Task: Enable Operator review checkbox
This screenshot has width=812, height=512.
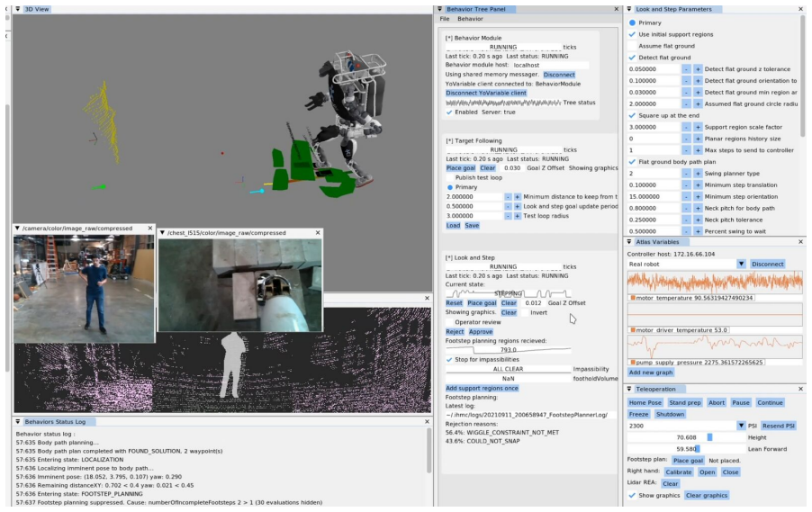Action: (449, 322)
